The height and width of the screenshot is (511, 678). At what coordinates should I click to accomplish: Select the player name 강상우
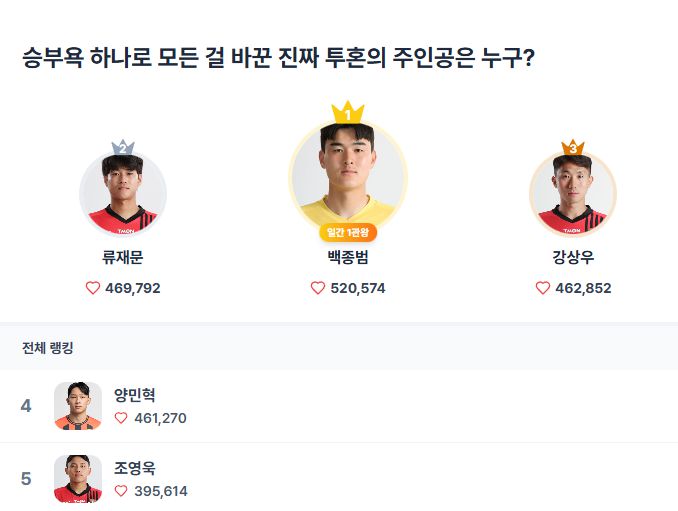point(573,258)
